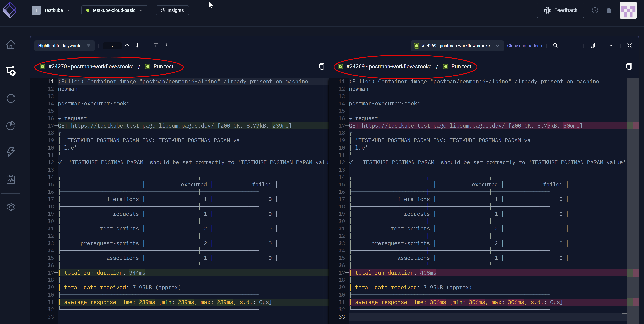Toggle line wrap in log viewer

tap(574, 46)
